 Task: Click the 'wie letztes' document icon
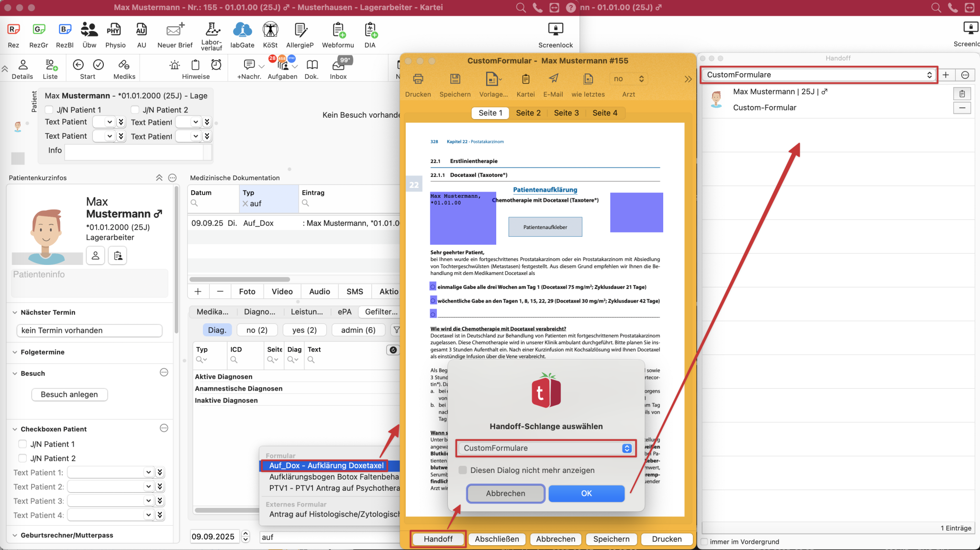click(588, 78)
